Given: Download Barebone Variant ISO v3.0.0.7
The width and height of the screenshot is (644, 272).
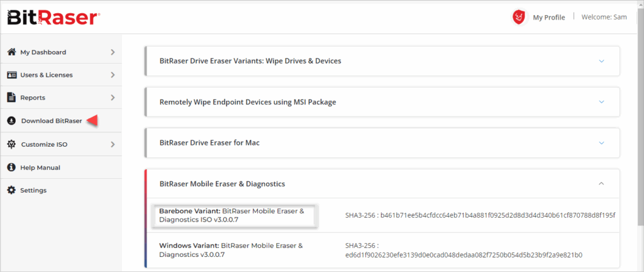Looking at the screenshot, I should click(231, 215).
